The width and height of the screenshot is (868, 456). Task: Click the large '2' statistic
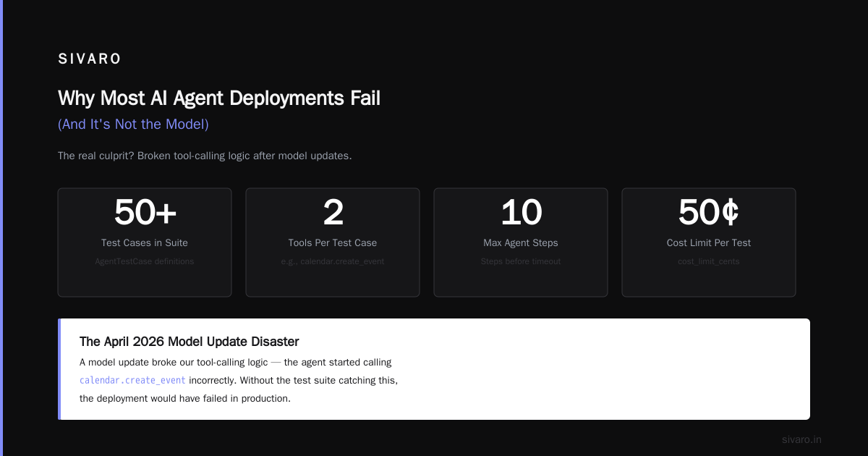point(333,213)
